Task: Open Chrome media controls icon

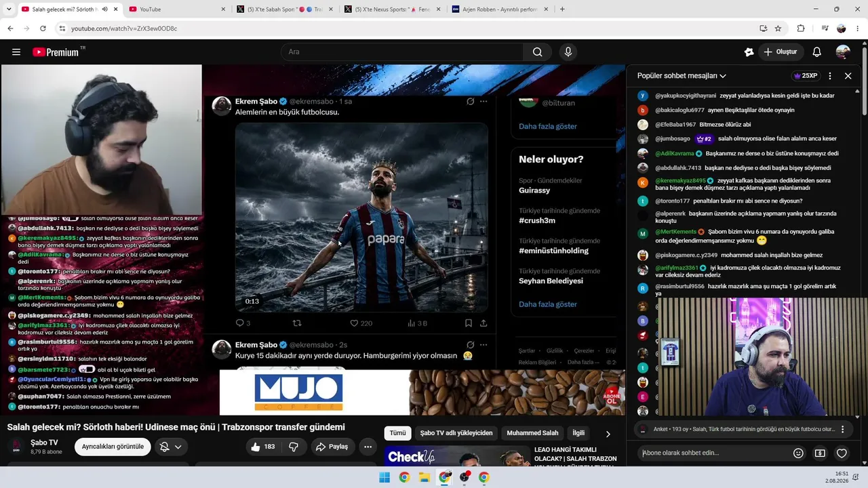Action: [x=825, y=28]
